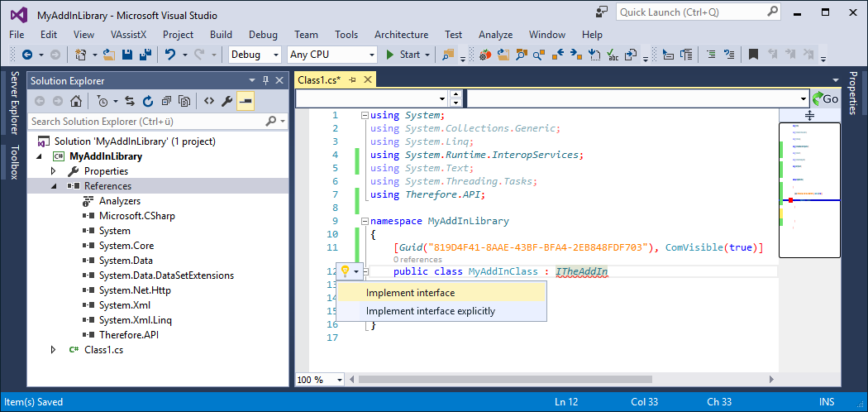Open the Toolbox side tab
Viewport: 868px width, 412px height.
(14, 161)
